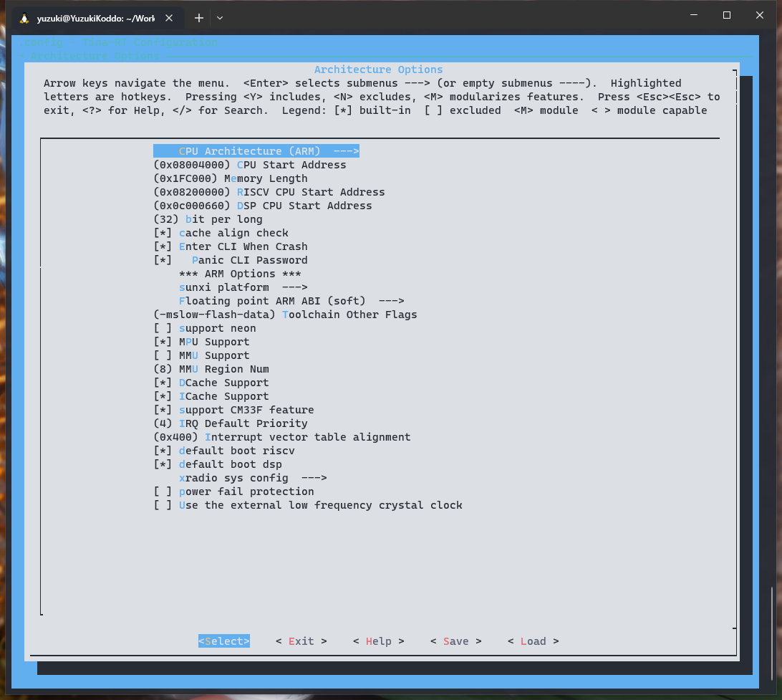The image size is (782, 700).
Task: Minimize the terminal window
Action: pos(693,15)
